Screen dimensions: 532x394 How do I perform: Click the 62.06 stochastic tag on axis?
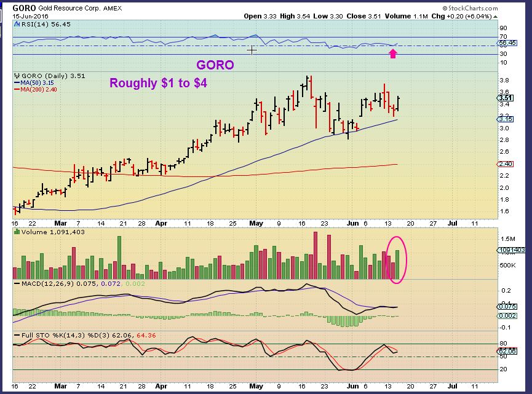tap(507, 351)
